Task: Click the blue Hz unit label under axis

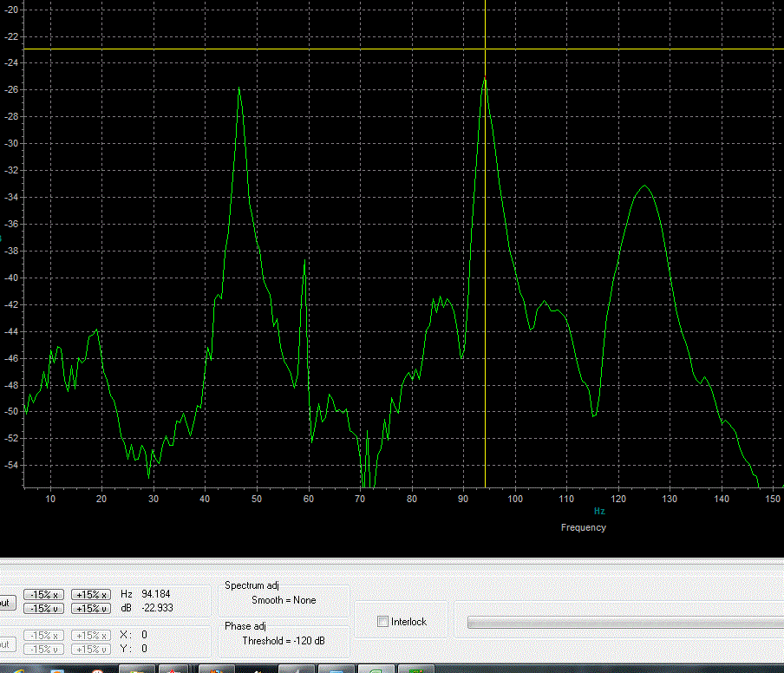Action: point(599,511)
